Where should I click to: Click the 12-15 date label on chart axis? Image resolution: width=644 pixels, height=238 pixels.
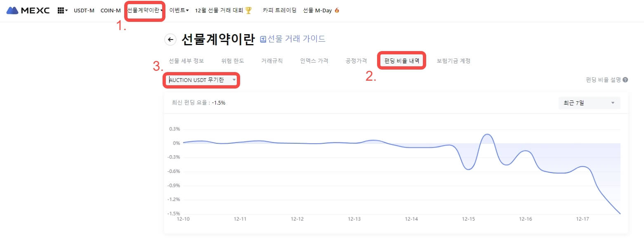pos(469,219)
